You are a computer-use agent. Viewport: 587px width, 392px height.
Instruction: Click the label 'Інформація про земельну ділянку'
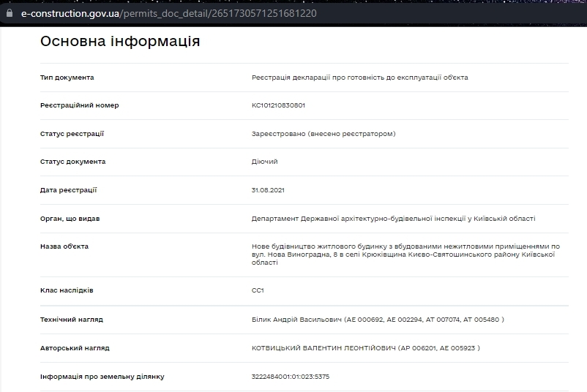click(102, 377)
